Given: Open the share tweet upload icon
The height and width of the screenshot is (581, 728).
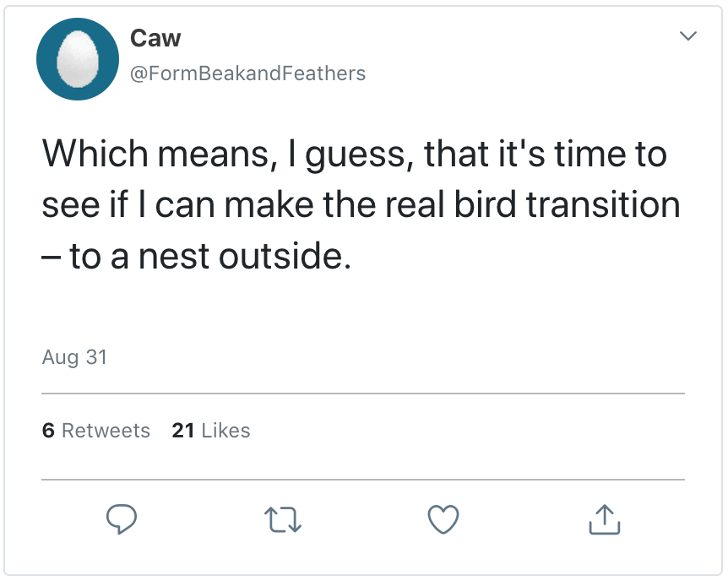Looking at the screenshot, I should (604, 519).
